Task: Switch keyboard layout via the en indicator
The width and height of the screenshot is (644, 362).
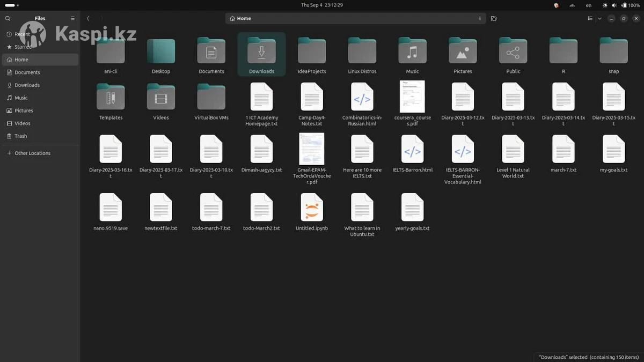Action: (589, 5)
